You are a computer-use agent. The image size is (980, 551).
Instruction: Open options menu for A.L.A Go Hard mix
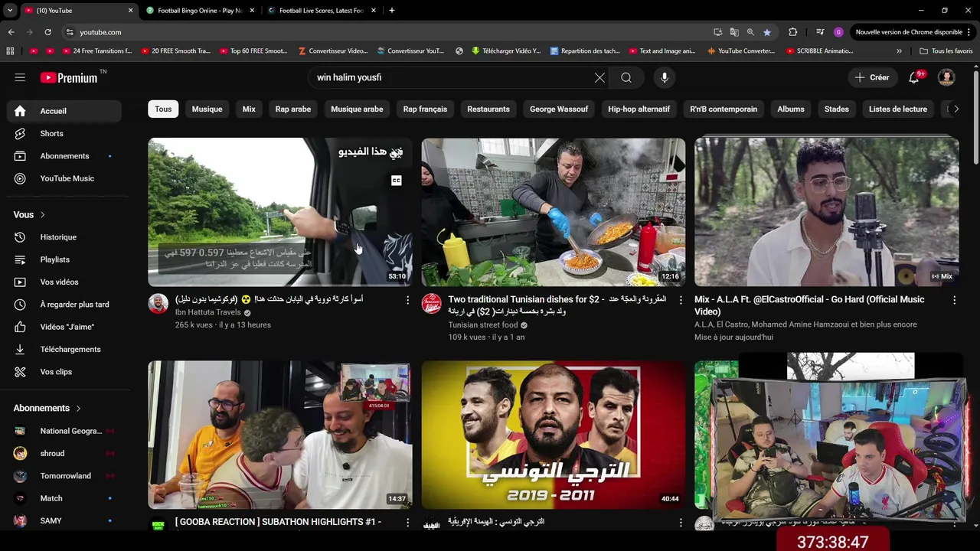click(x=954, y=300)
